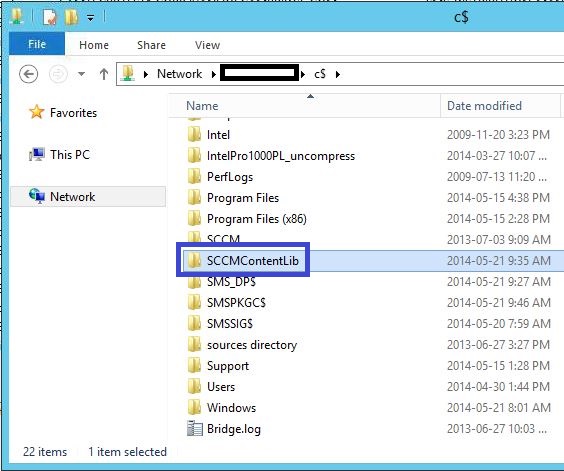Click the Intel folder icon
The height and width of the screenshot is (471, 564).
coord(195,134)
